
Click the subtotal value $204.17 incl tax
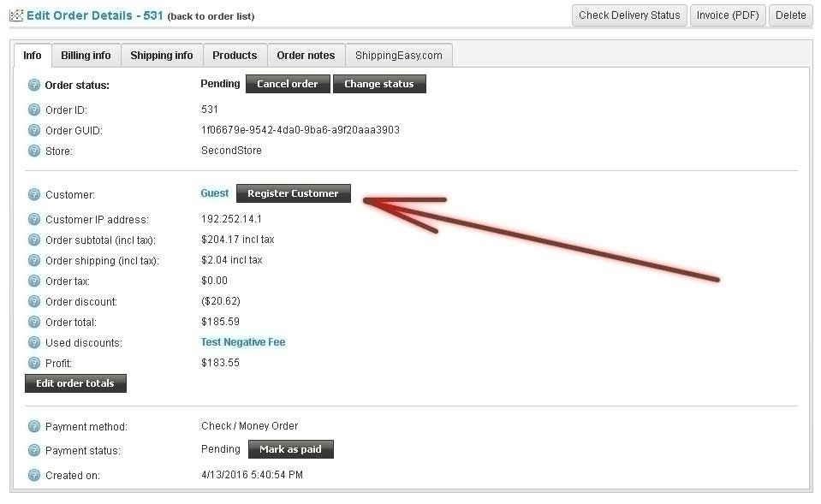click(238, 240)
